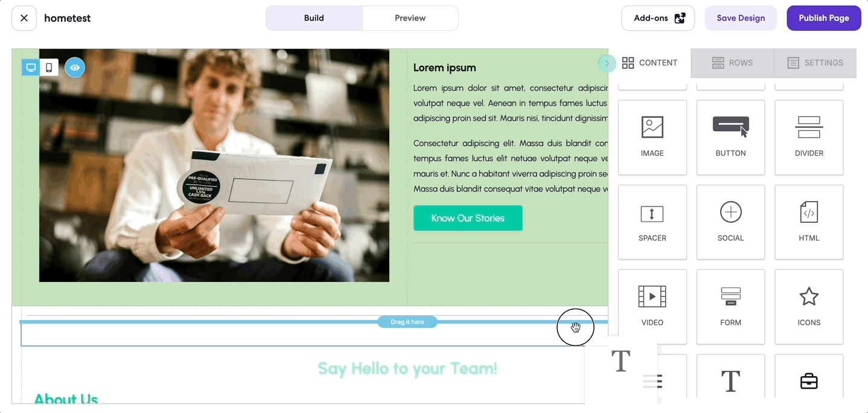Open the Settings tab
Screen dimensions: 868x413
click(815, 63)
